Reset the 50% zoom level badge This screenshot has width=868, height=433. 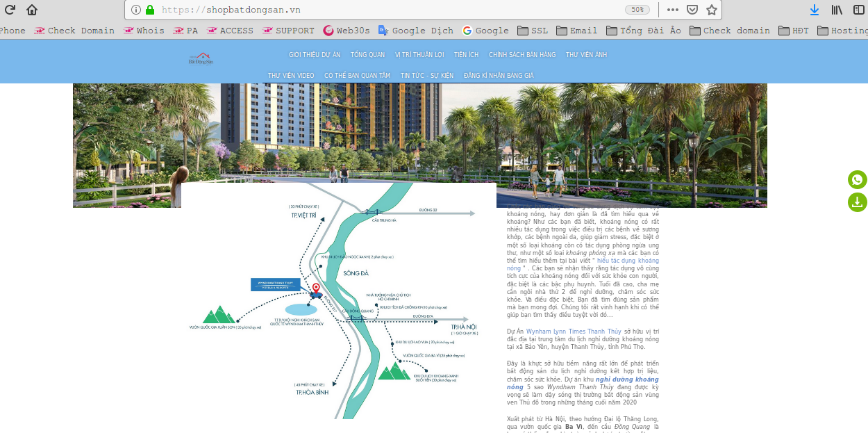point(637,10)
